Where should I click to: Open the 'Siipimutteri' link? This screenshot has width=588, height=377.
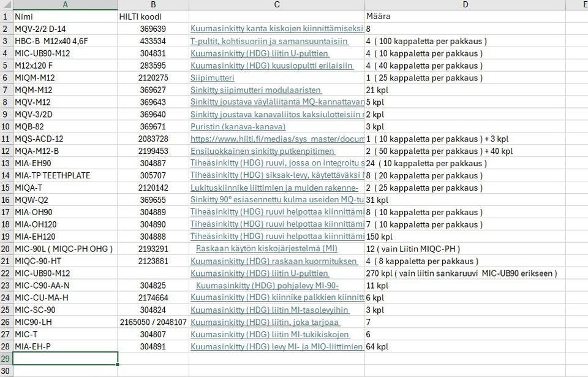tap(213, 78)
